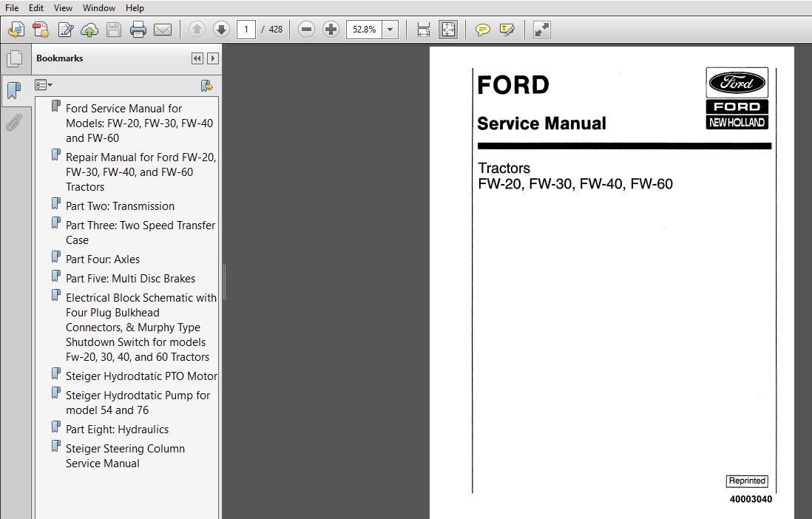Select bookmark Repair Manual for Ford FW-20
The height and width of the screenshot is (519, 812).
tap(141, 172)
